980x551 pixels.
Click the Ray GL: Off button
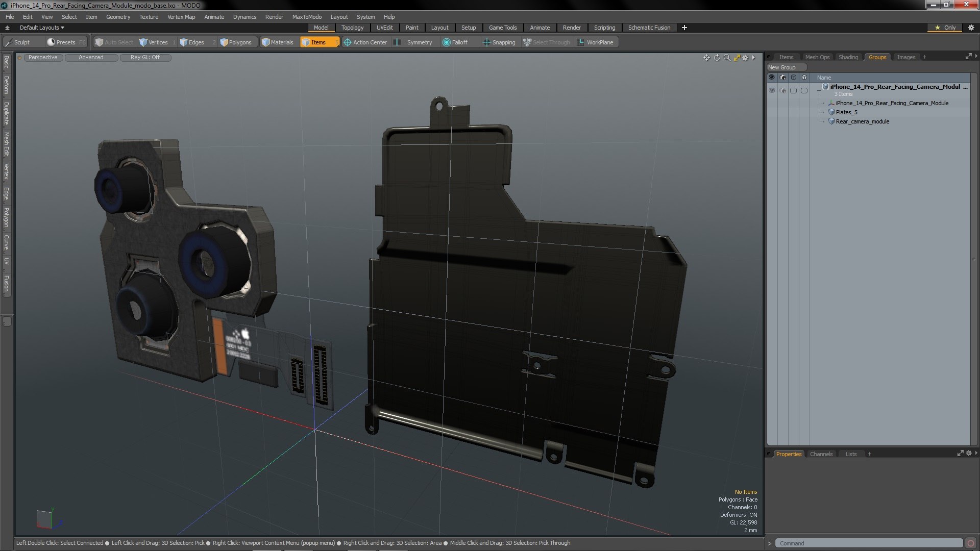pos(145,57)
